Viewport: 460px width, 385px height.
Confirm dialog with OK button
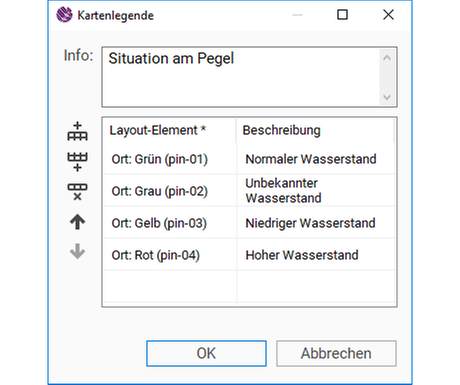click(x=206, y=353)
